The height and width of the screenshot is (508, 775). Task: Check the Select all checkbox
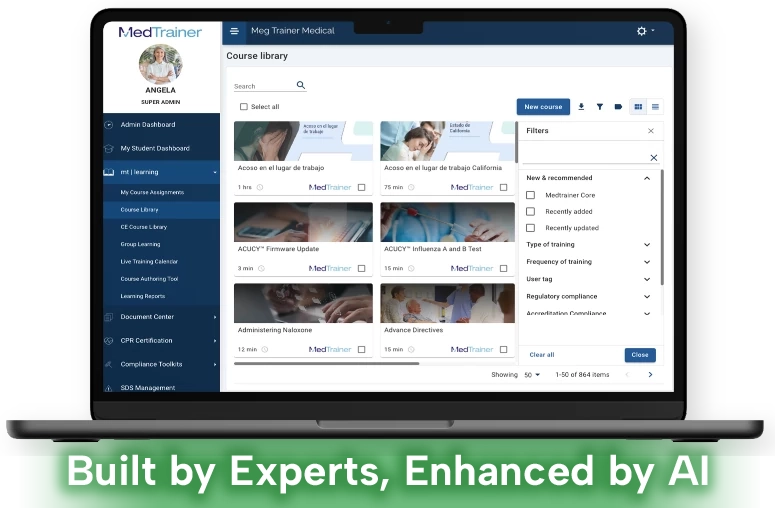coord(243,107)
